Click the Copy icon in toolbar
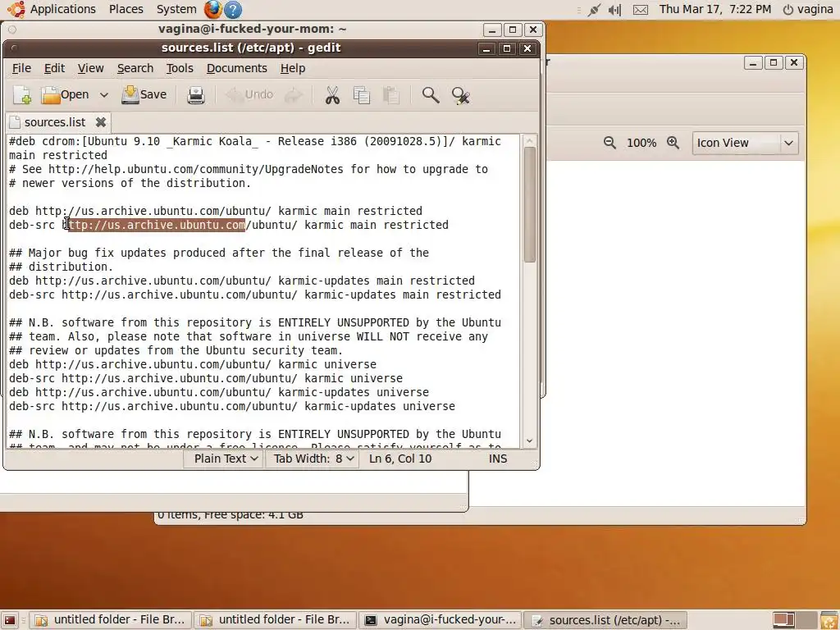The height and width of the screenshot is (630, 840). coord(362,95)
